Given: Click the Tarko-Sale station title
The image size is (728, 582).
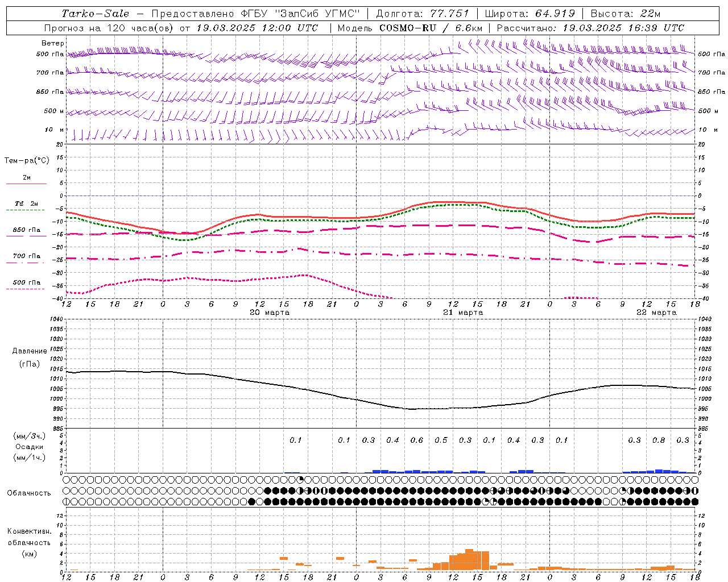Looking at the screenshot, I should (x=96, y=14).
